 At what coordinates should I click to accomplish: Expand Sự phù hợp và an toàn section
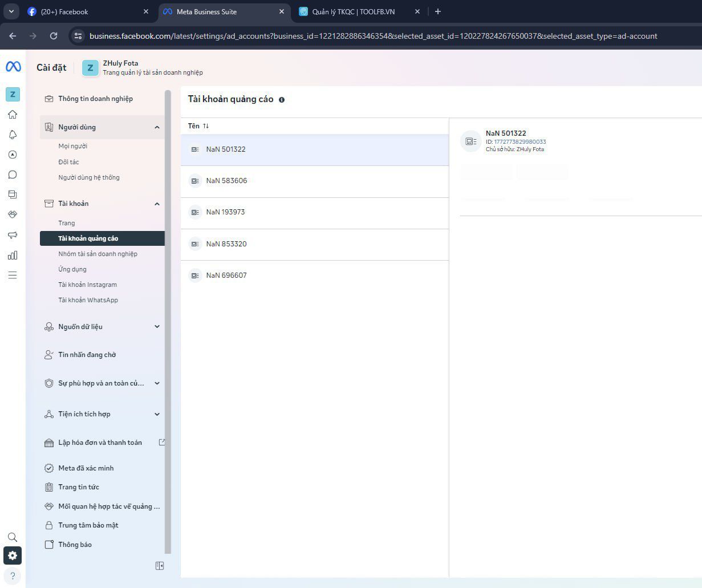[157, 383]
